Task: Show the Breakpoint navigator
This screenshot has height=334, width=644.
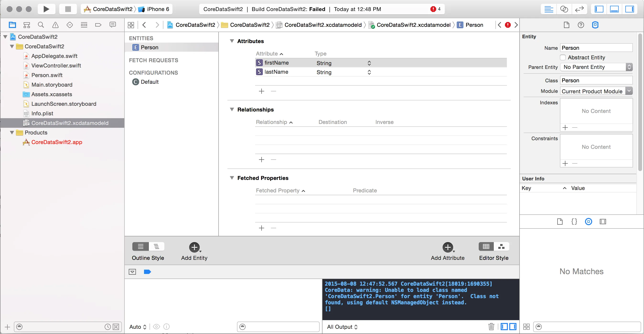Action: point(98,25)
